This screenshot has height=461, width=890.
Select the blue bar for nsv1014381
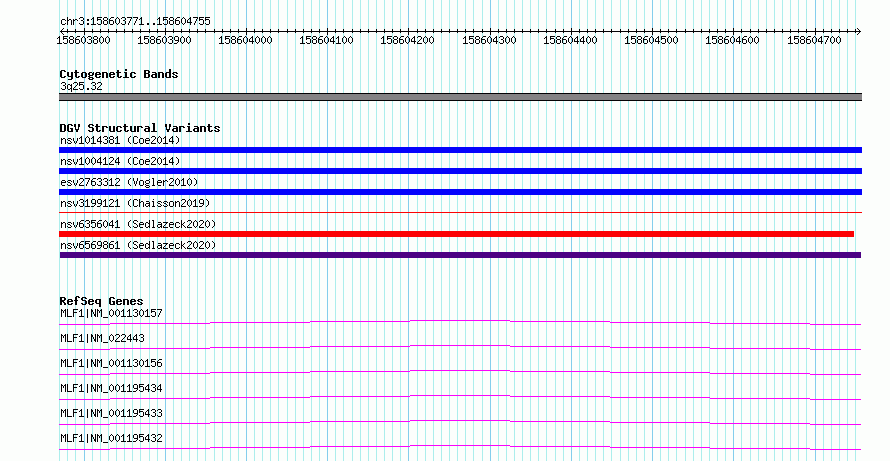point(460,150)
